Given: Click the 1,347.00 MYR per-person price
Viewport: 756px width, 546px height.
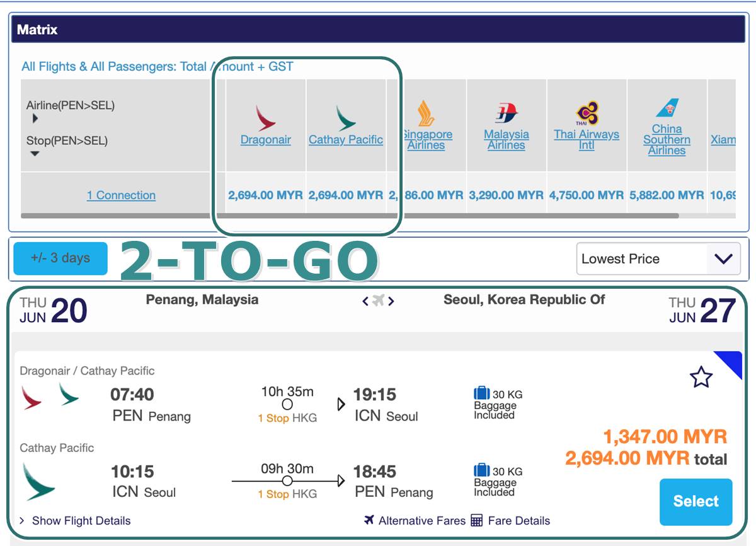Looking at the screenshot, I should (665, 436).
